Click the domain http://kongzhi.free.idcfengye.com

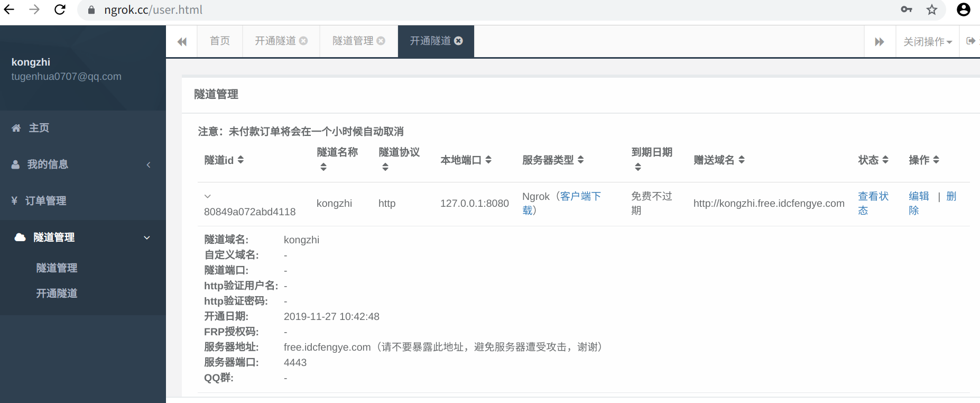click(x=769, y=204)
